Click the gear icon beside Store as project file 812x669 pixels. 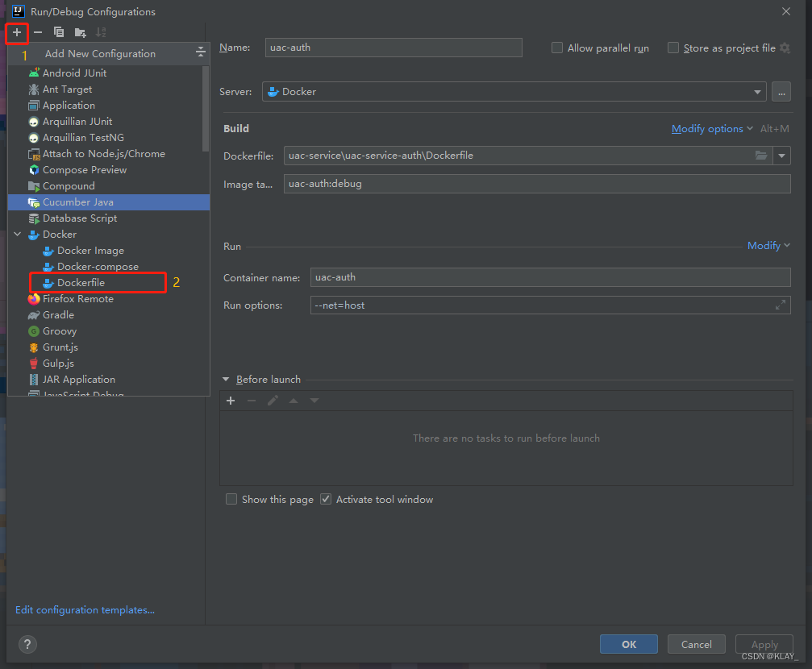coord(785,48)
